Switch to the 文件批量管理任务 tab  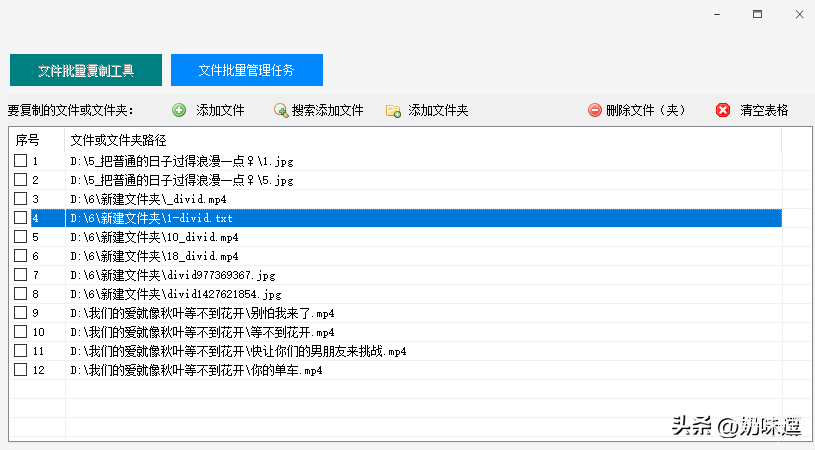coord(247,70)
